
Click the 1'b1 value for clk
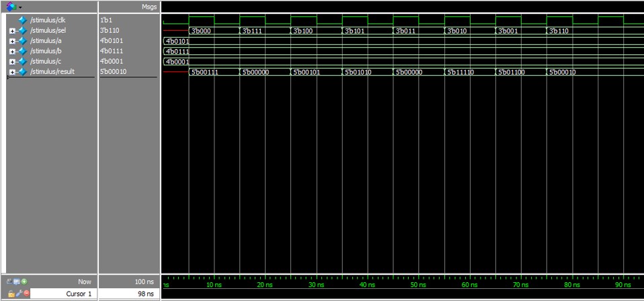pyautogui.click(x=106, y=20)
